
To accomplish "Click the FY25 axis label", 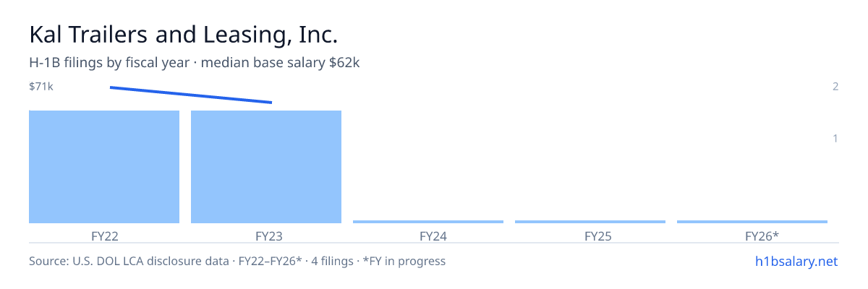I will pos(590,236).
